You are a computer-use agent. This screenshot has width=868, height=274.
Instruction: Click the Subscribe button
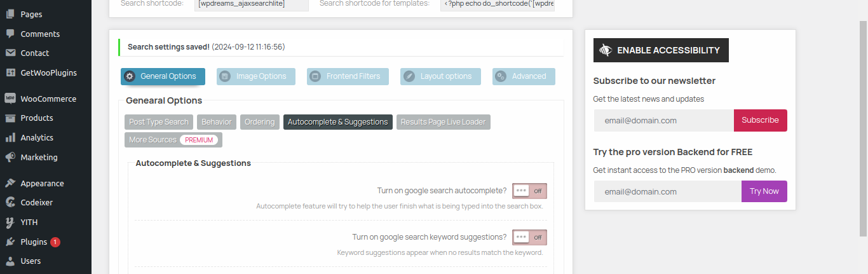tap(760, 120)
